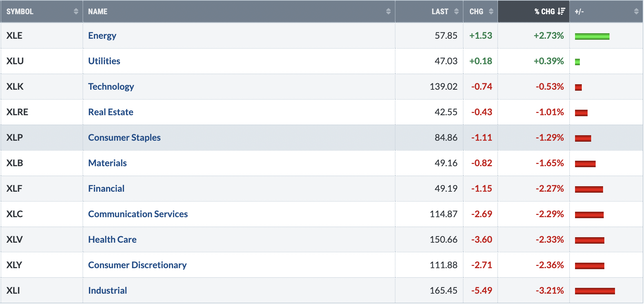644x304 pixels.
Task: Click the NAME column sort arrows
Action: (x=388, y=12)
